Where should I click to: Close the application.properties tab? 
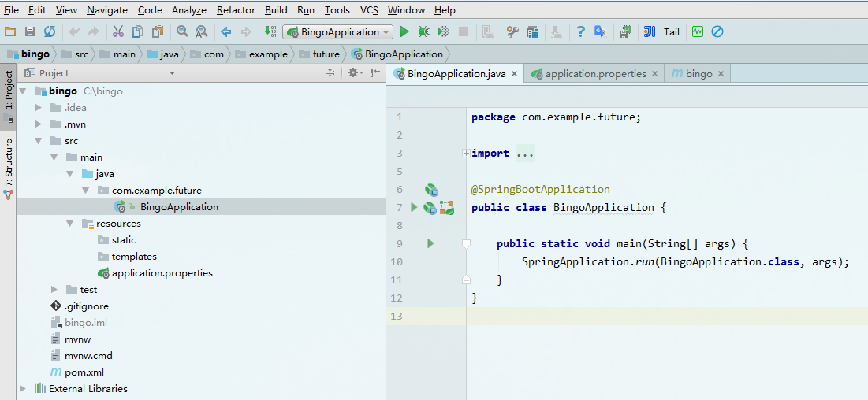[x=654, y=73]
